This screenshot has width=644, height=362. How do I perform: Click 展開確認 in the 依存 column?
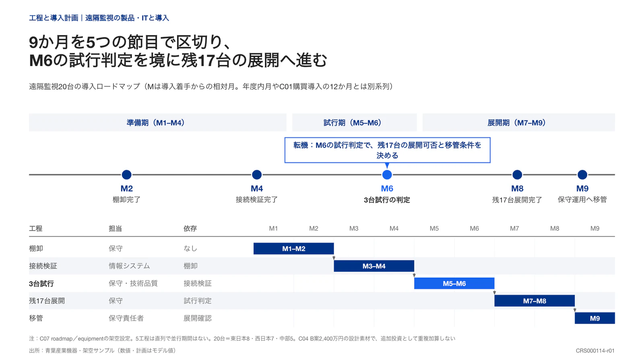(198, 318)
